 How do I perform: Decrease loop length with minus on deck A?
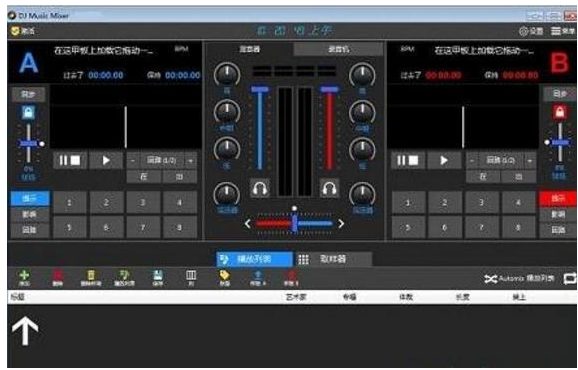[133, 161]
